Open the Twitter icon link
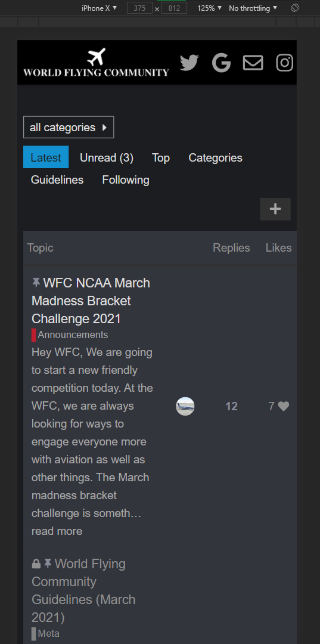Screen dimensions: 320x644 [x=189, y=63]
